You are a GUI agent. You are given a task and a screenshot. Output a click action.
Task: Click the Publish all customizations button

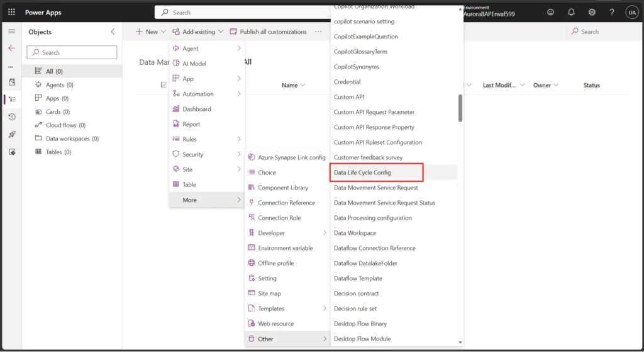[268, 31]
